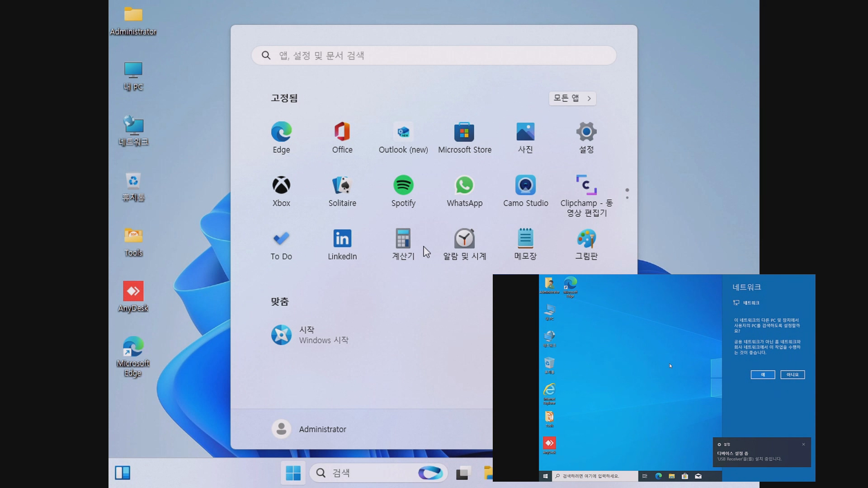Open the task view icon in the inset Windows 10 taskbar

(x=645, y=476)
